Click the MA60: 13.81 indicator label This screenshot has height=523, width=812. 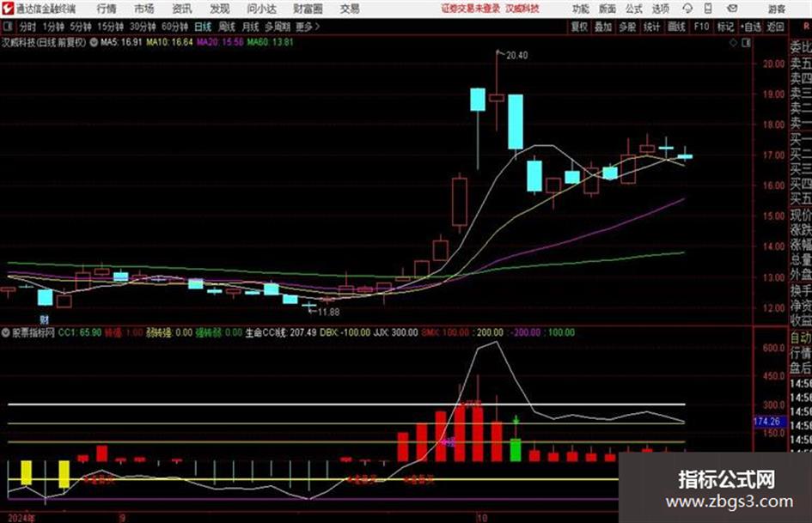[x=271, y=42]
